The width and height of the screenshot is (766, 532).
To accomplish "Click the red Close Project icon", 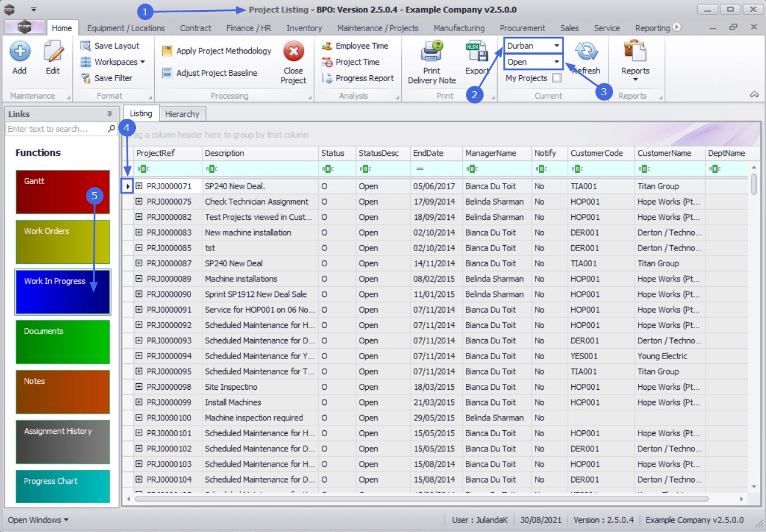I will (x=293, y=52).
